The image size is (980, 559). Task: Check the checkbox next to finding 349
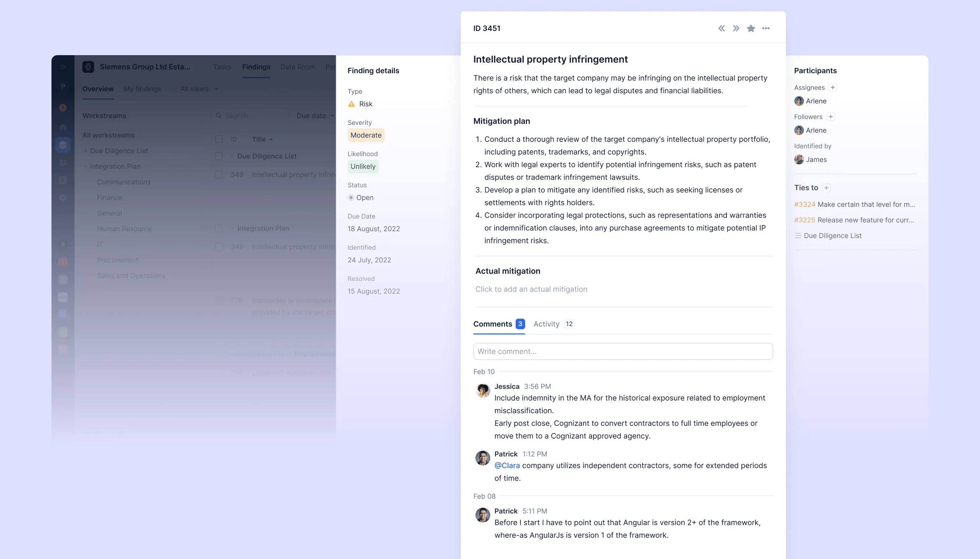click(x=219, y=175)
